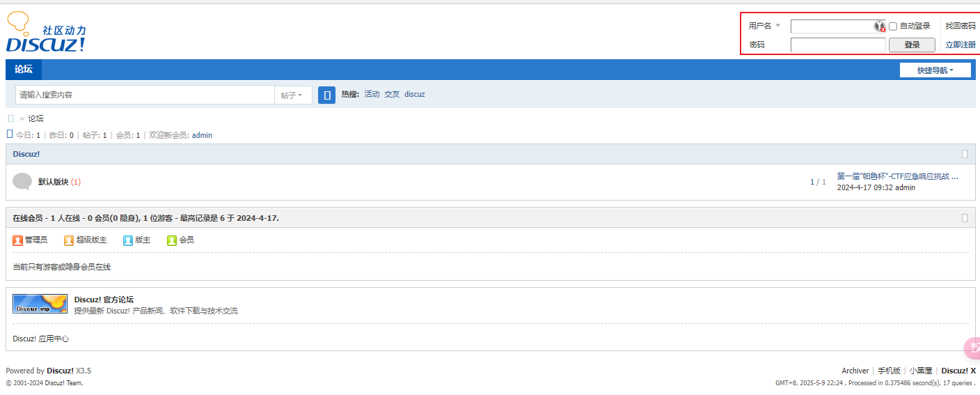
Task: Click the 1 / 1 thread count text
Action: click(818, 182)
